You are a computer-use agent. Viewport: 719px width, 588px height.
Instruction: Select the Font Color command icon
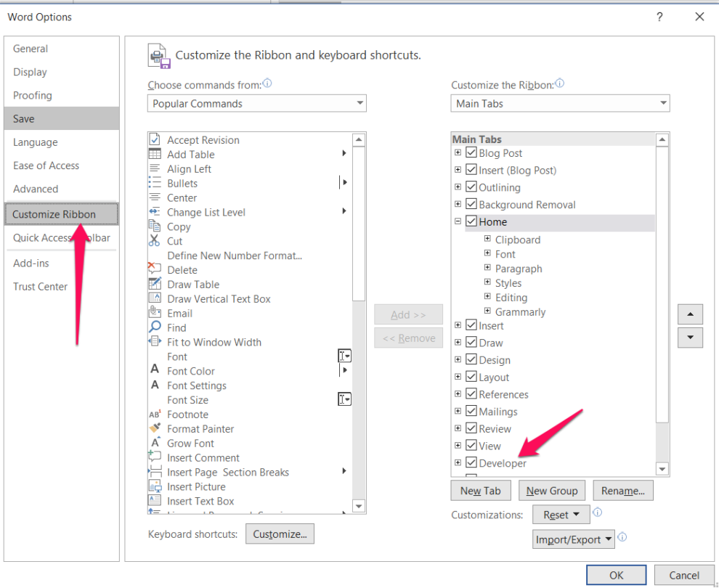tap(155, 371)
